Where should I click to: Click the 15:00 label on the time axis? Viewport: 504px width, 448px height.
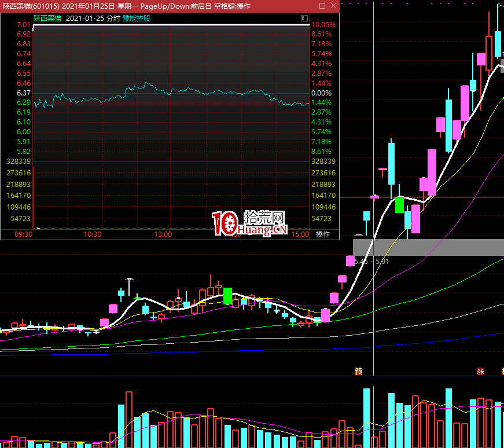(300, 234)
